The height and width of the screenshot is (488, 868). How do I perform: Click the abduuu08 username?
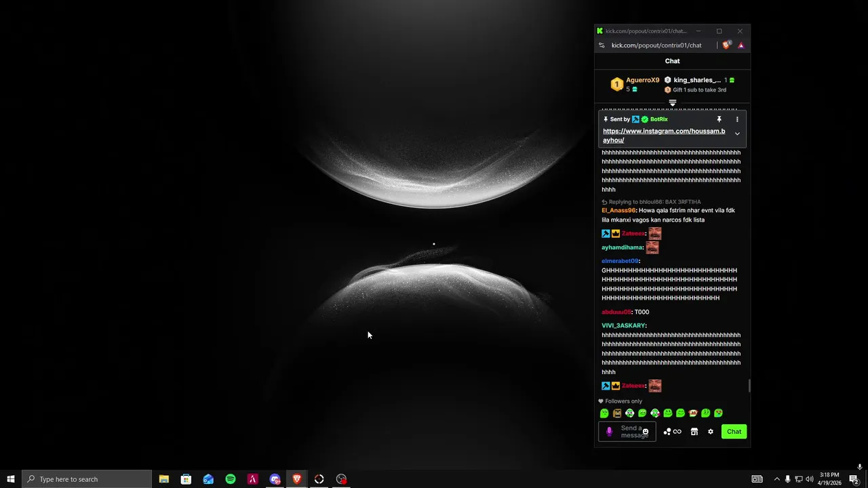[616, 312]
